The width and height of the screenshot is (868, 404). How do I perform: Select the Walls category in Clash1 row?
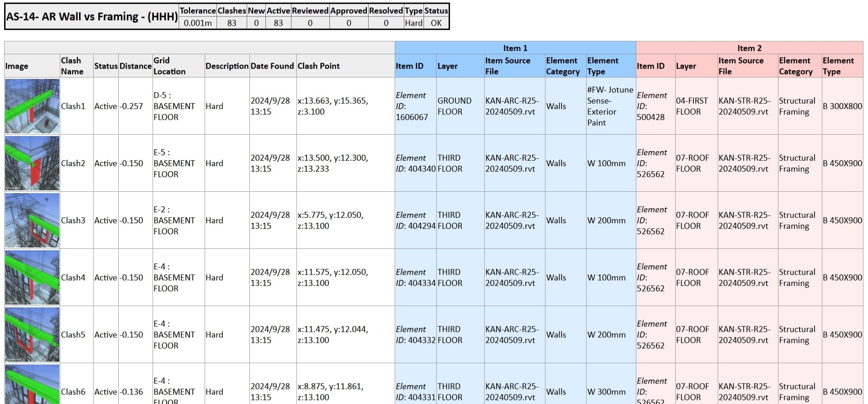(x=556, y=106)
